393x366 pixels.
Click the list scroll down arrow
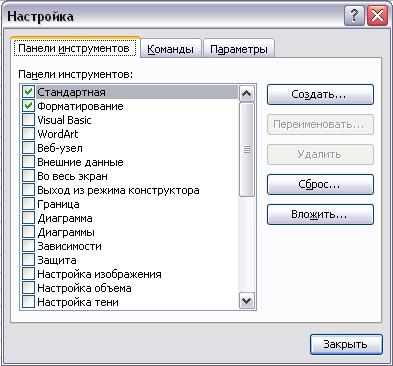(247, 301)
